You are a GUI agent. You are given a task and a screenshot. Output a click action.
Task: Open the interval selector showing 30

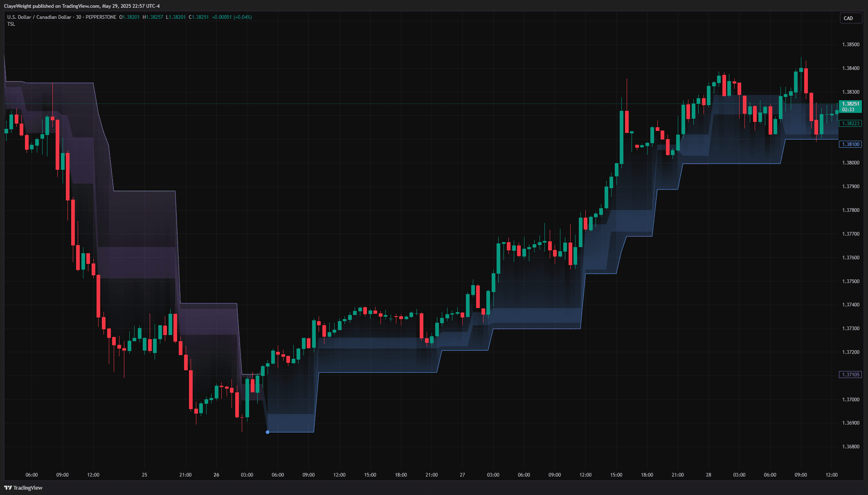pos(77,17)
